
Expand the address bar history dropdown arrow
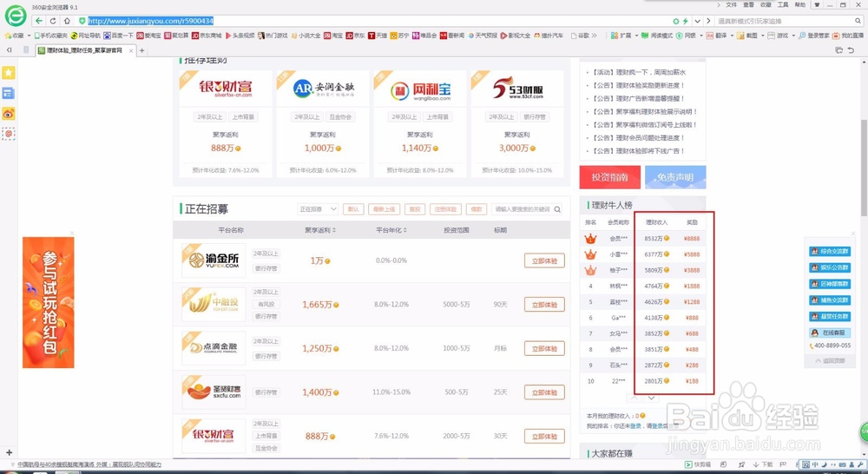[x=697, y=21]
